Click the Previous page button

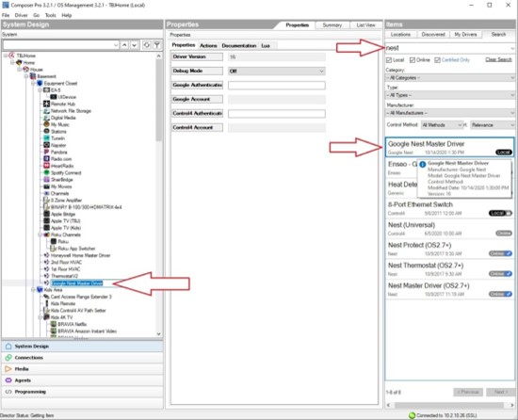click(468, 392)
